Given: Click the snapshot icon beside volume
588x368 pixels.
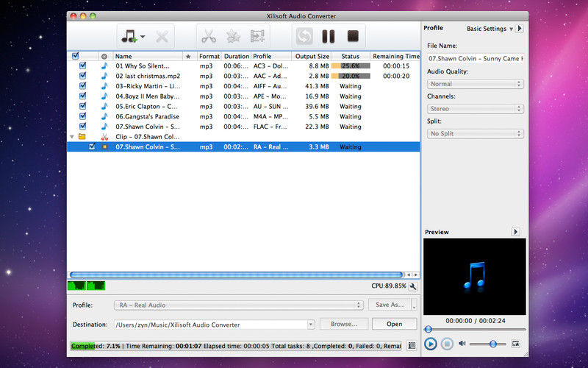Looking at the screenshot, I should 516,343.
